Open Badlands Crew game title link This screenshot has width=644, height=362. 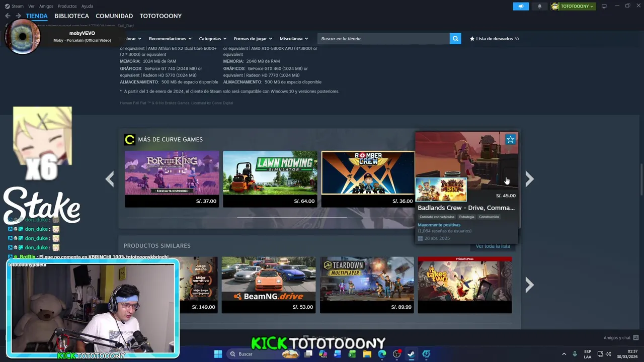click(x=466, y=208)
